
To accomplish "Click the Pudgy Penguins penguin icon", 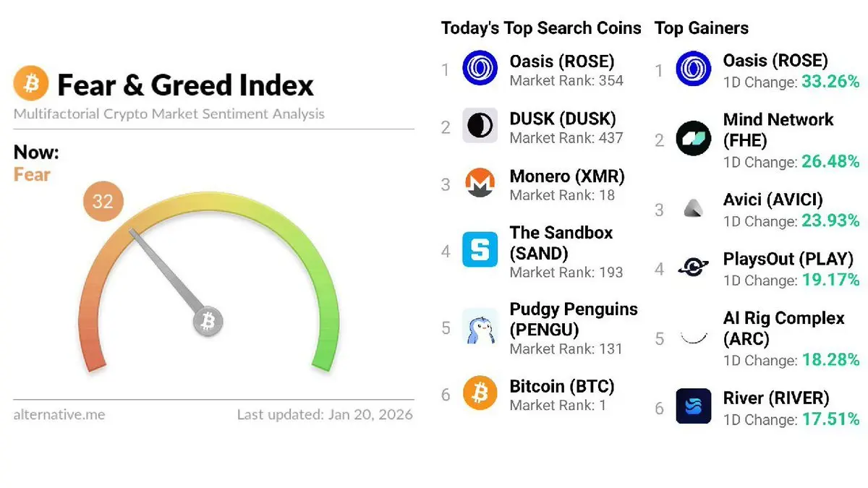I will point(480,328).
